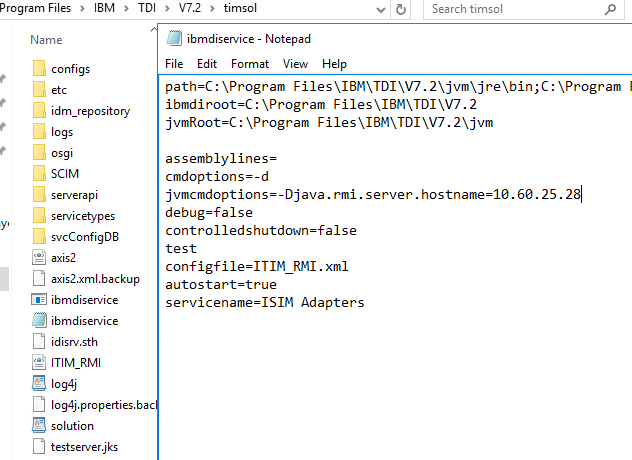
Task: Click the magnifier icon in search box
Action: [x=611, y=9]
